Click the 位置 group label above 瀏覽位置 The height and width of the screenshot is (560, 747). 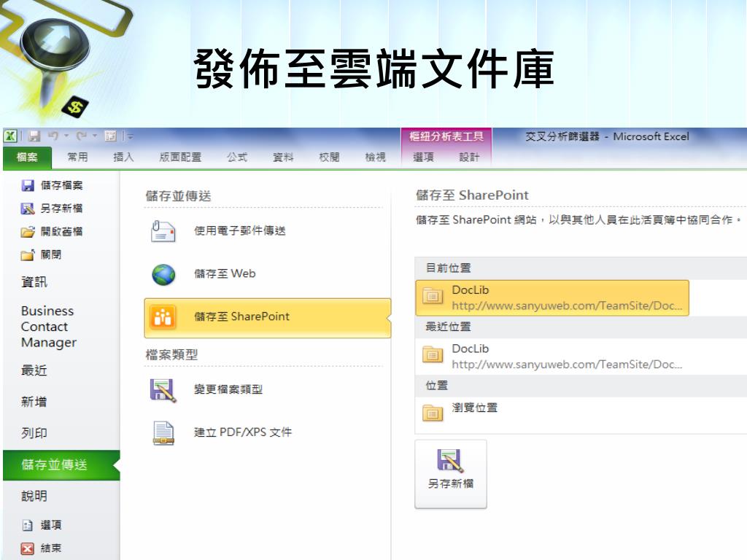(436, 385)
